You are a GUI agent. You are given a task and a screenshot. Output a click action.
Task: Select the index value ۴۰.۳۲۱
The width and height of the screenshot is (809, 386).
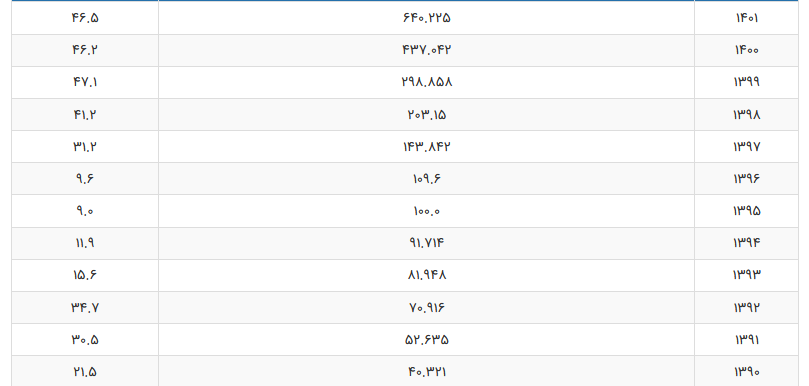coord(426,372)
